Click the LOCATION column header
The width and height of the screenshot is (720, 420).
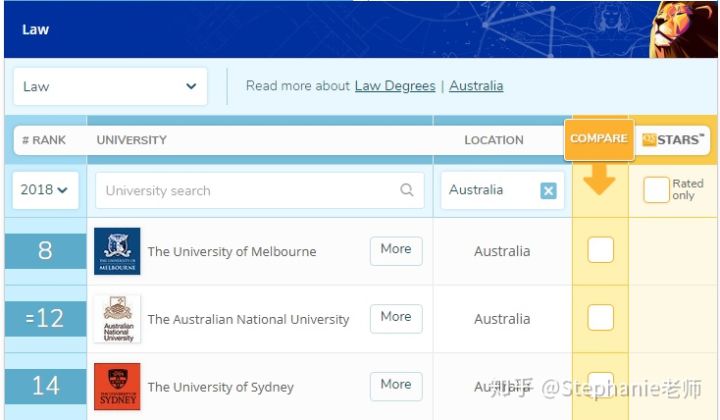coord(494,140)
